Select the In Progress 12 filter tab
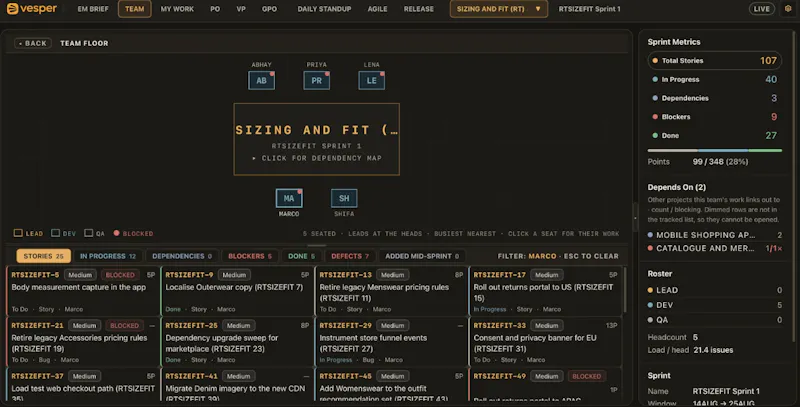The image size is (800, 407). (x=108, y=256)
